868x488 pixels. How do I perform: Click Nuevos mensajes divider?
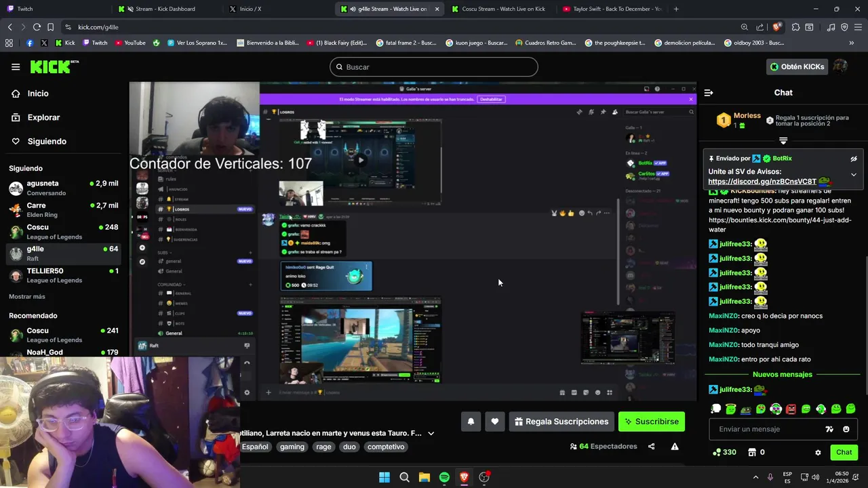coord(782,374)
